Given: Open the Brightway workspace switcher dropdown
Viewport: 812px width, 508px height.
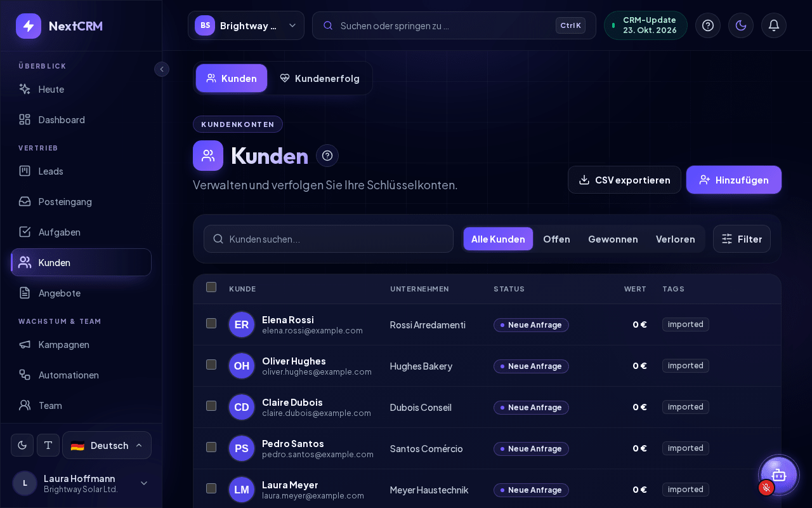Looking at the screenshot, I should point(246,25).
